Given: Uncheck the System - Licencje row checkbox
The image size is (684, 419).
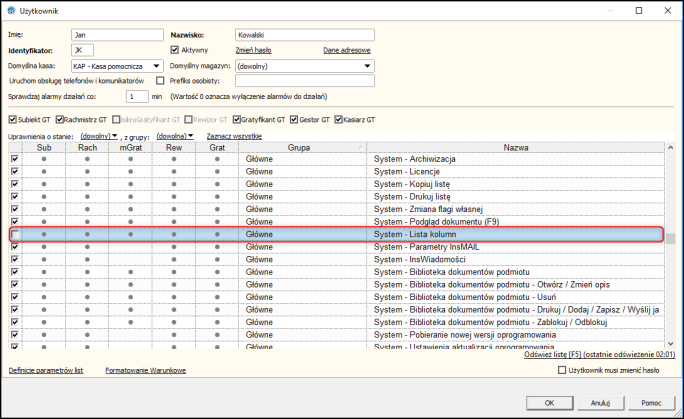Looking at the screenshot, I should point(15,172).
